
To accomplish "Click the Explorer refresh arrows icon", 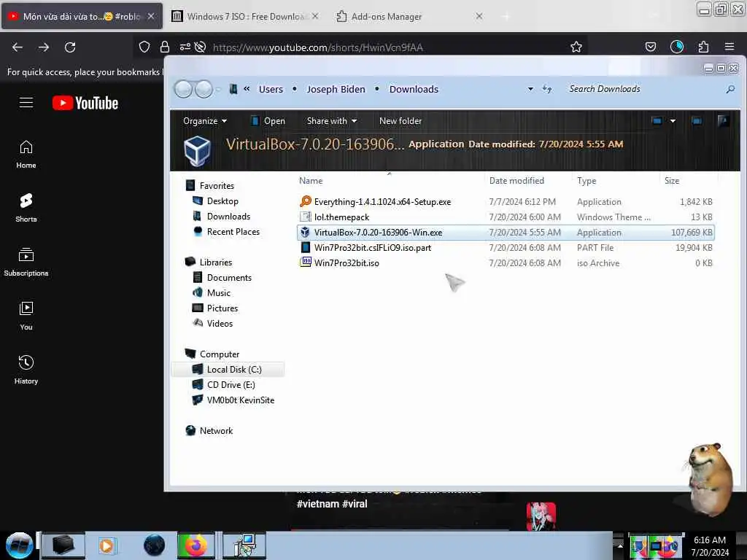I will click(547, 89).
